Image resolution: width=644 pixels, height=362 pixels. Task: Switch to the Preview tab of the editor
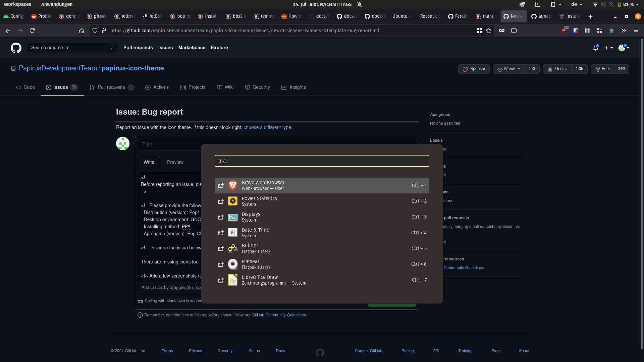click(175, 162)
